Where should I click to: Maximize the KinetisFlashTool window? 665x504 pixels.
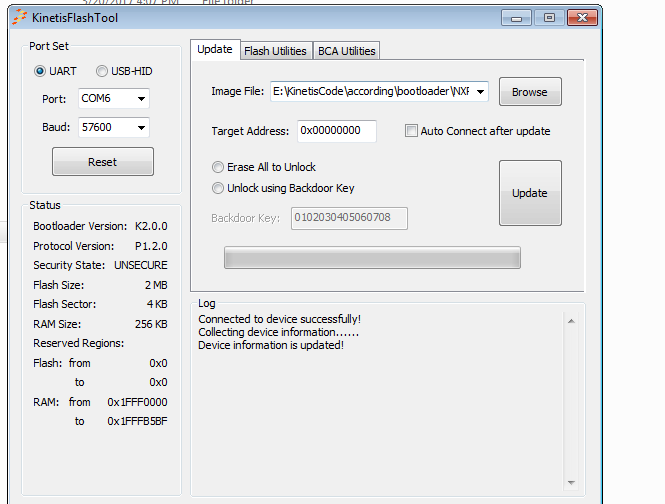pyautogui.click(x=549, y=18)
